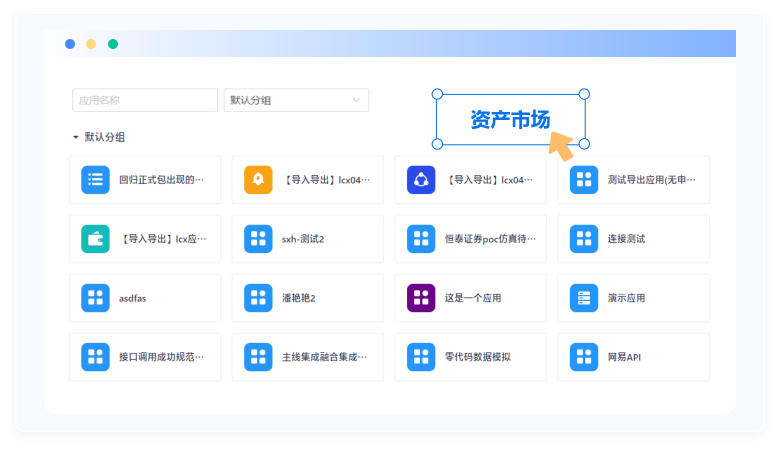Open the 潘艳艳2 application
This screenshot has height=450, width=780.
tap(307, 298)
